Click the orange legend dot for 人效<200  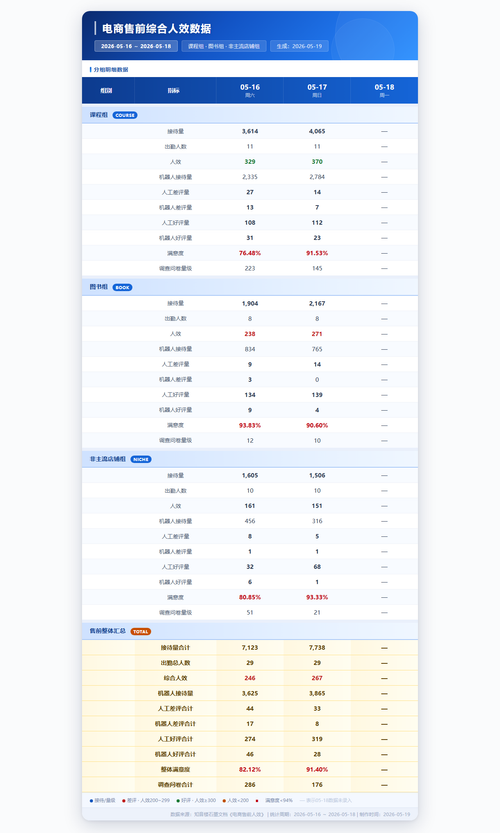224,801
